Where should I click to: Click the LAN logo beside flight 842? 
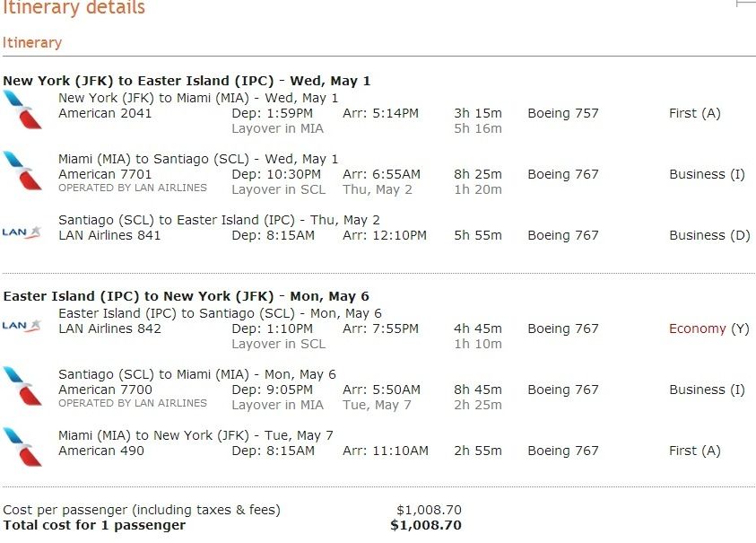click(22, 326)
